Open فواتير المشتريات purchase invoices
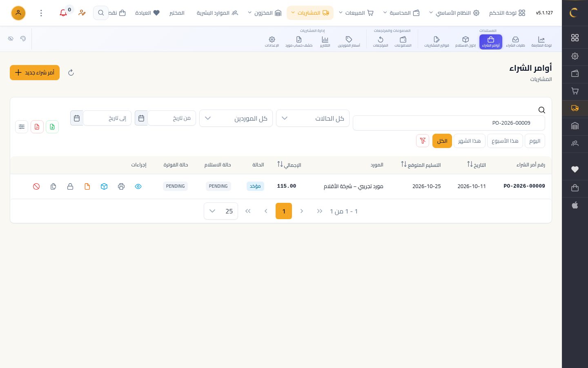Viewport: 588px width, 368px height. (x=437, y=42)
